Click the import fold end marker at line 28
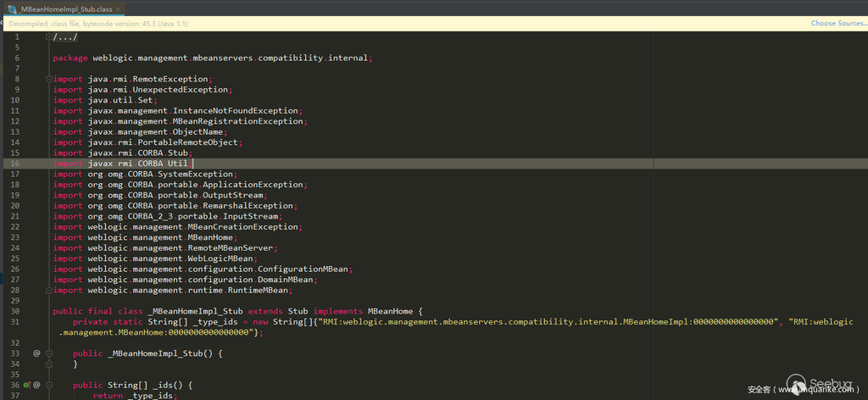868x400 pixels. (48, 290)
